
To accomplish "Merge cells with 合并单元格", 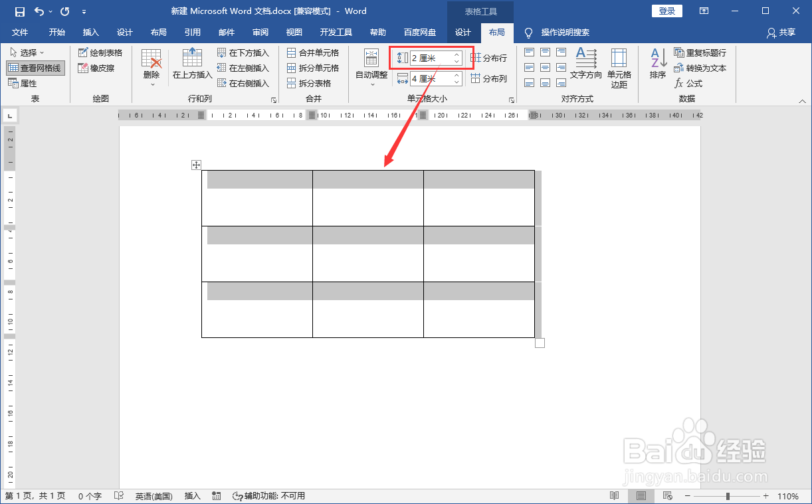I will tap(313, 52).
